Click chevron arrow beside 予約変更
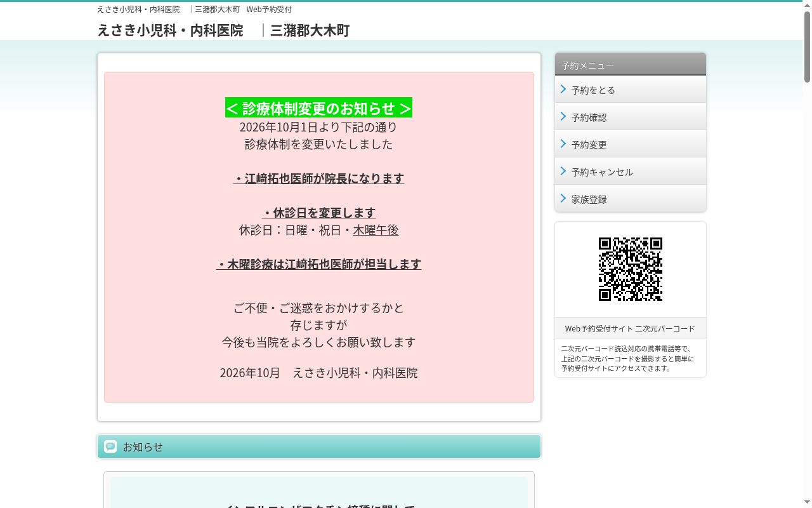812x508 pixels. click(x=563, y=144)
